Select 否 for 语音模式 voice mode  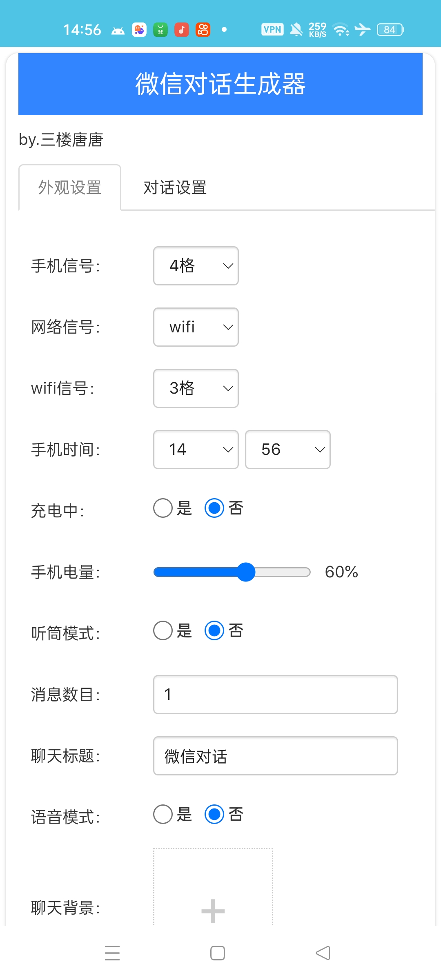[214, 814]
